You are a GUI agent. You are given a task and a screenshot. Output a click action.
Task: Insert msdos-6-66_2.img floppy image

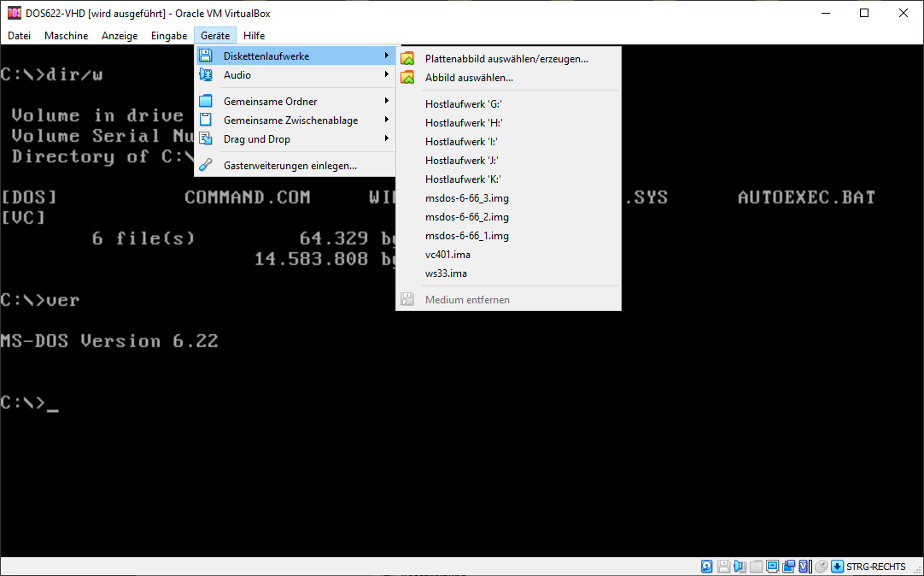click(x=508, y=217)
